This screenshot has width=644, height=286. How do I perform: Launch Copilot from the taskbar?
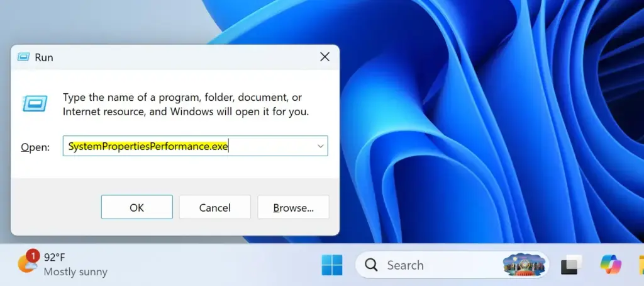(611, 265)
